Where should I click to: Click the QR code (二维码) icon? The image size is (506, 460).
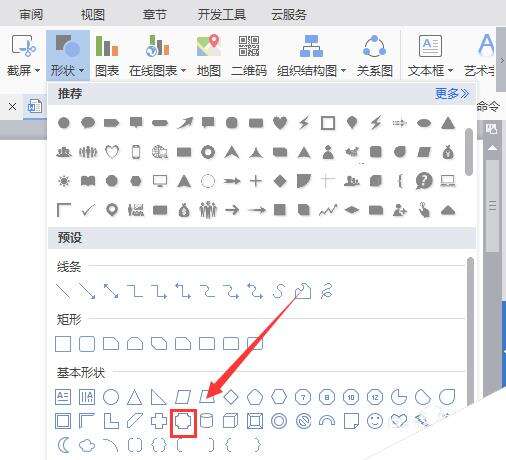tap(249, 55)
